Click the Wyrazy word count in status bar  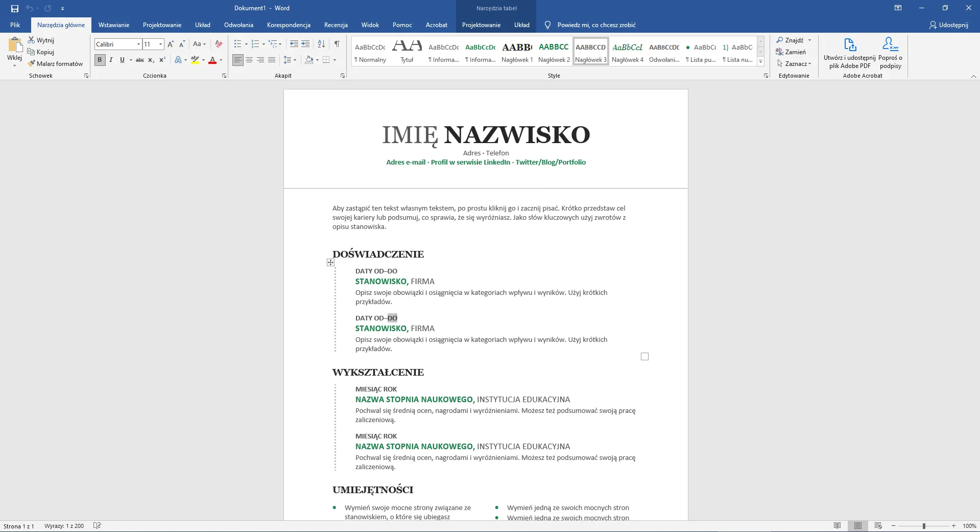point(64,526)
